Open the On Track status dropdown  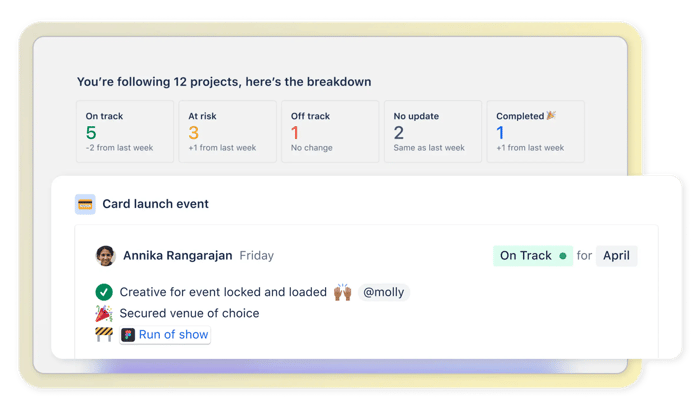point(533,256)
